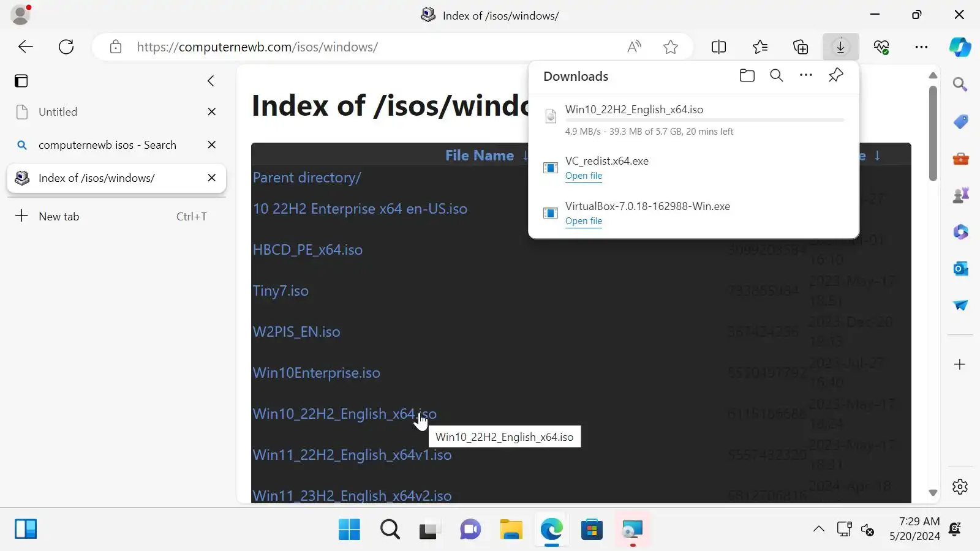Close the Index of /isos/windows/ tab
The height and width of the screenshot is (551, 980).
(x=212, y=178)
